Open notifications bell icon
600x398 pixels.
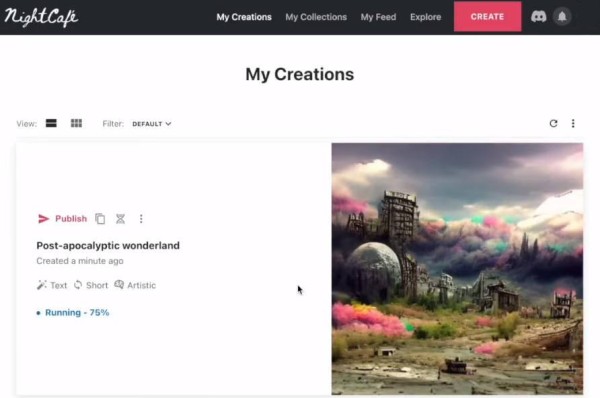point(562,16)
